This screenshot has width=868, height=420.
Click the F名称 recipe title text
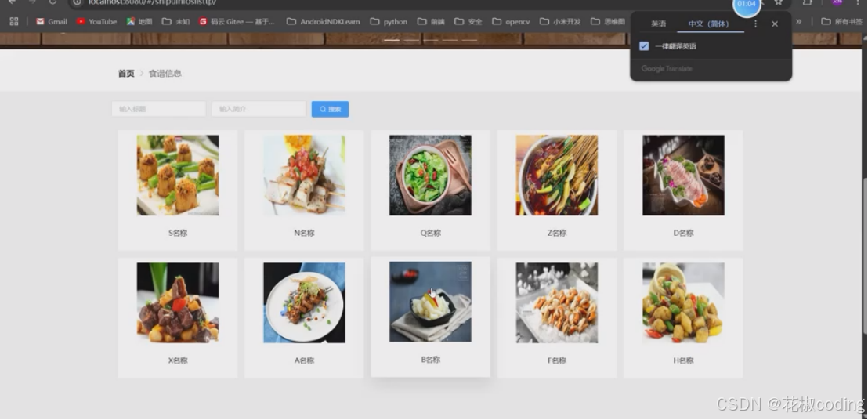[557, 360]
